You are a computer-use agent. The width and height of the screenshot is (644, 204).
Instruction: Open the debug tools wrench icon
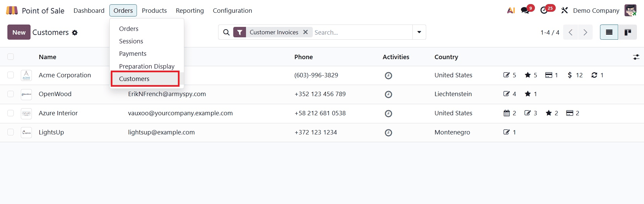564,10
